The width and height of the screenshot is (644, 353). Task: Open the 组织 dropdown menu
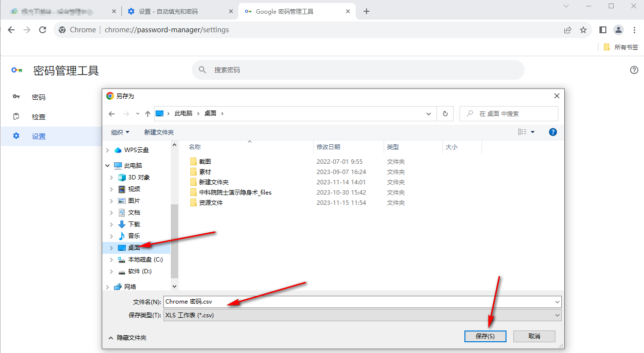120,132
